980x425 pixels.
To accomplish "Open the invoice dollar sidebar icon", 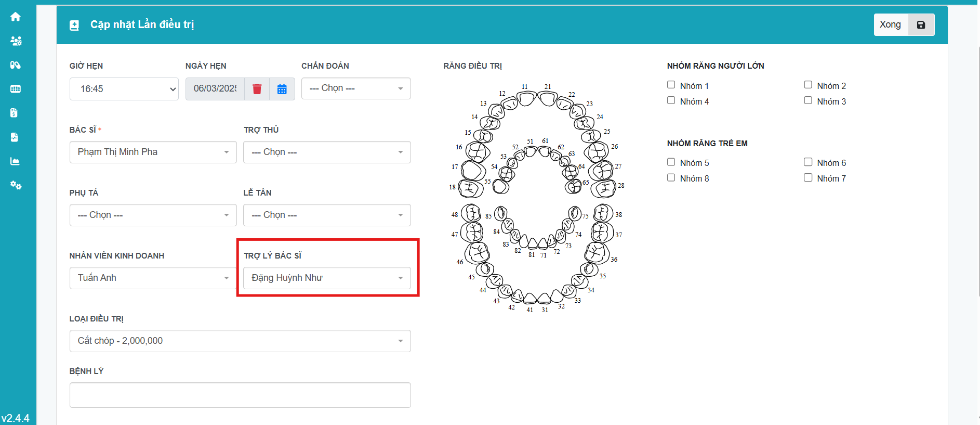I will 15,113.
